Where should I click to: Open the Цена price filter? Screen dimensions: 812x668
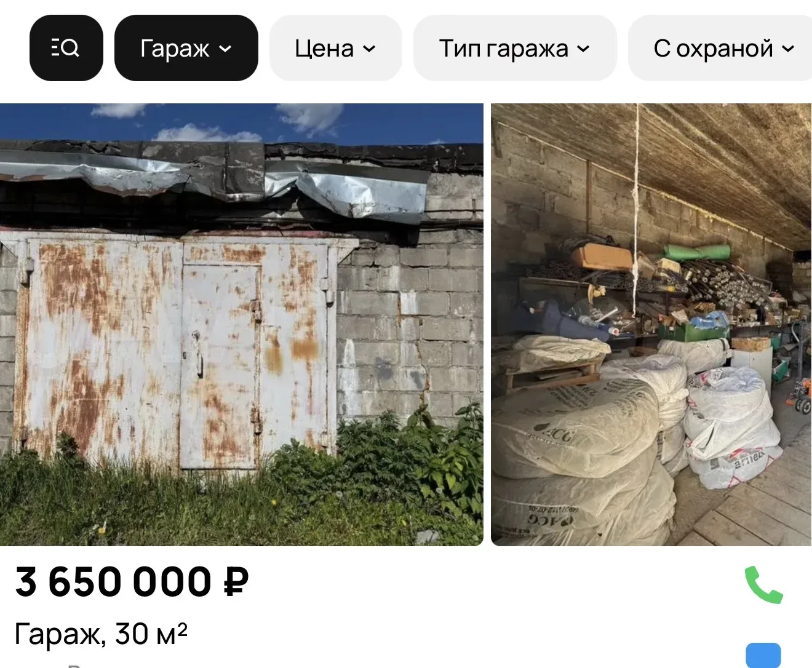(336, 48)
